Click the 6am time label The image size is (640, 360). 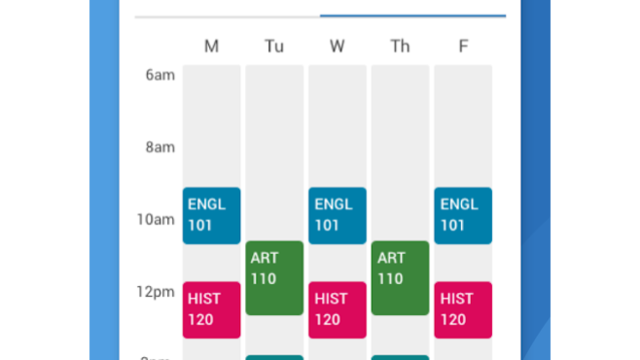click(160, 75)
